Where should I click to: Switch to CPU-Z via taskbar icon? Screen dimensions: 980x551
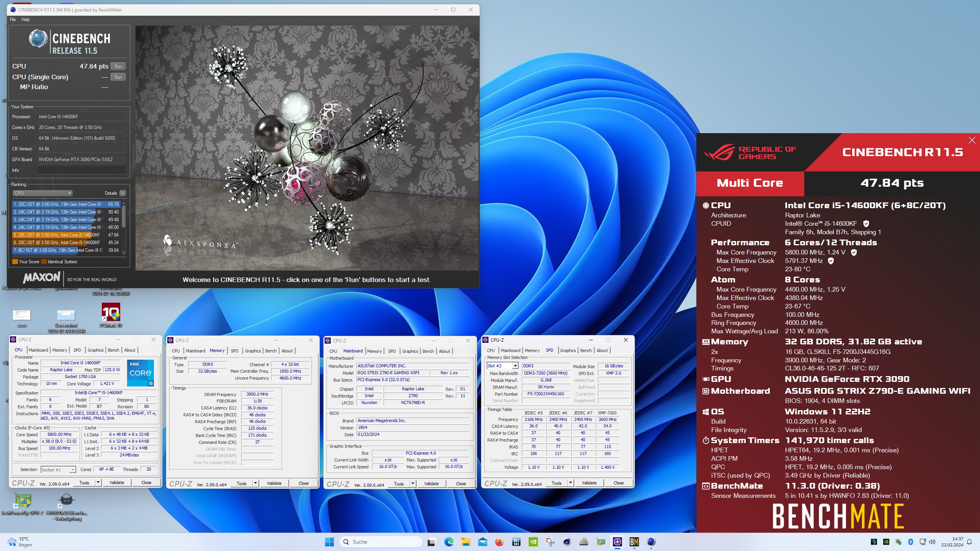point(617,542)
